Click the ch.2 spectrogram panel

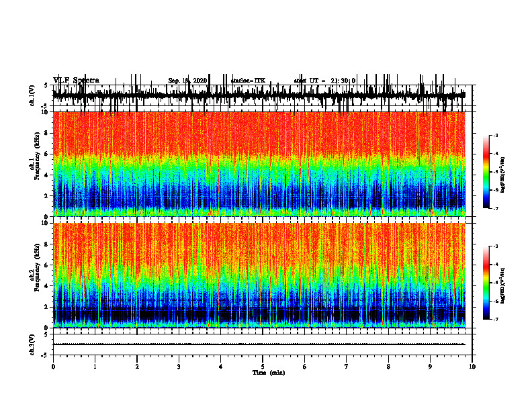(x=259, y=275)
